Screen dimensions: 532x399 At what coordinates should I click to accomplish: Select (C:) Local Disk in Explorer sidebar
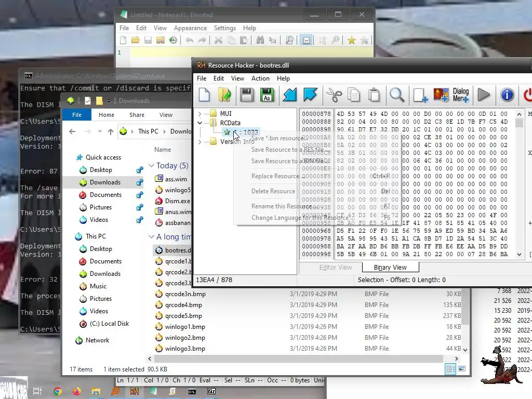pos(109,324)
